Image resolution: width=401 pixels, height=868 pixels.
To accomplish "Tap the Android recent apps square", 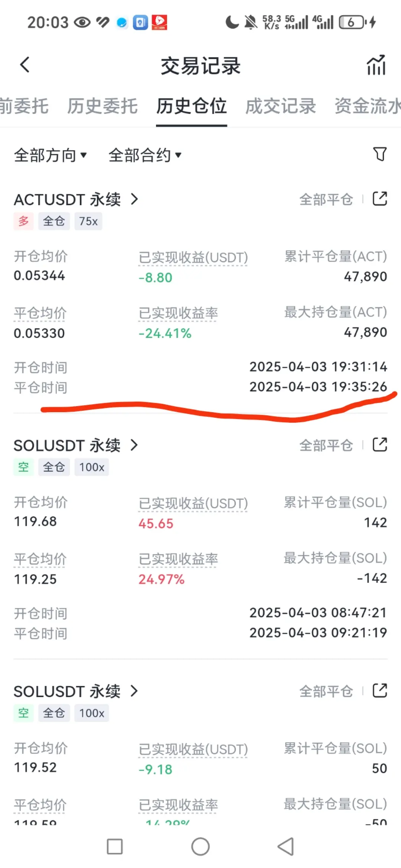I will coord(115,846).
